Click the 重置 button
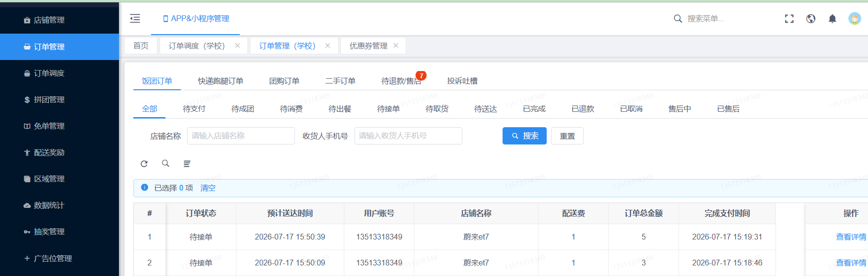Image resolution: width=868 pixels, height=276 pixels. point(567,136)
